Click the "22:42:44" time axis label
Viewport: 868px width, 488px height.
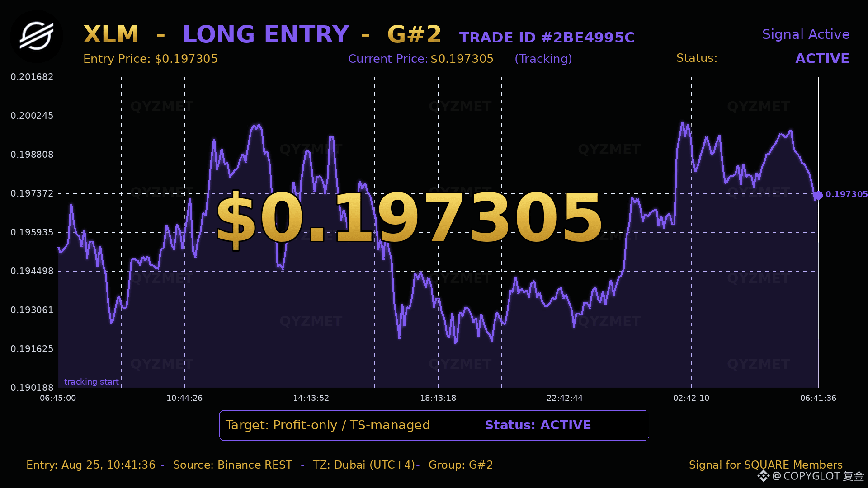click(565, 398)
